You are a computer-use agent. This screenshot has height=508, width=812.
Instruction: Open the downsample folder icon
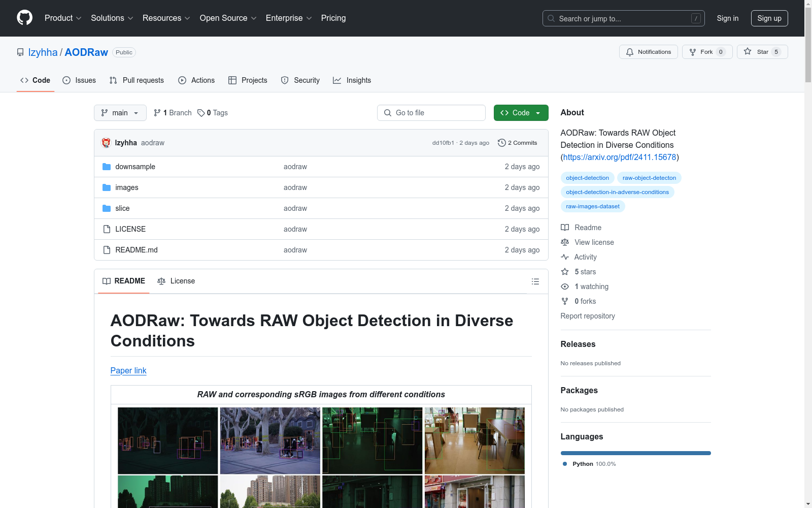tap(107, 167)
